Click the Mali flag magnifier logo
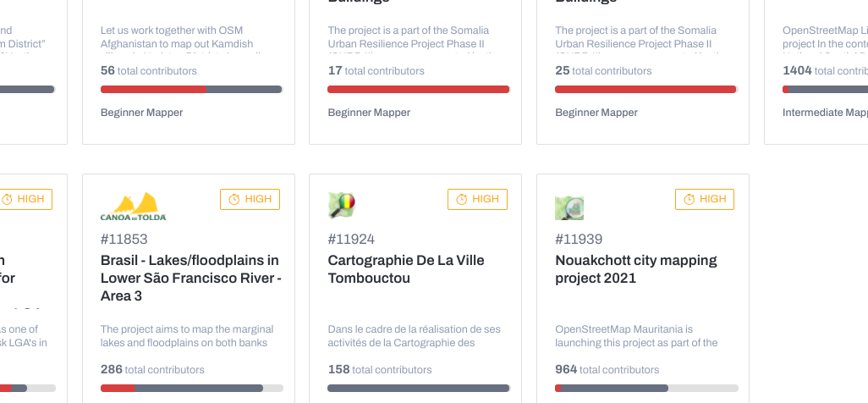 point(342,206)
